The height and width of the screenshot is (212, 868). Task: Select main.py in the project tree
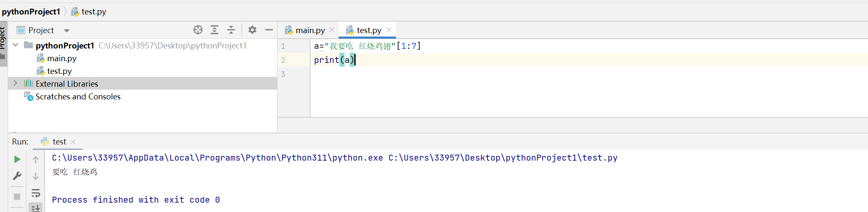click(62, 58)
